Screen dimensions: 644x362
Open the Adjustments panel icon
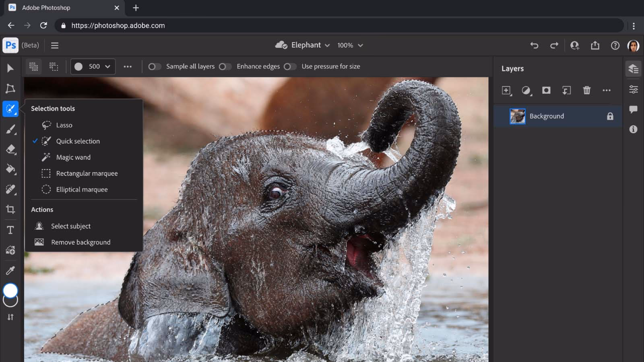pos(633,89)
